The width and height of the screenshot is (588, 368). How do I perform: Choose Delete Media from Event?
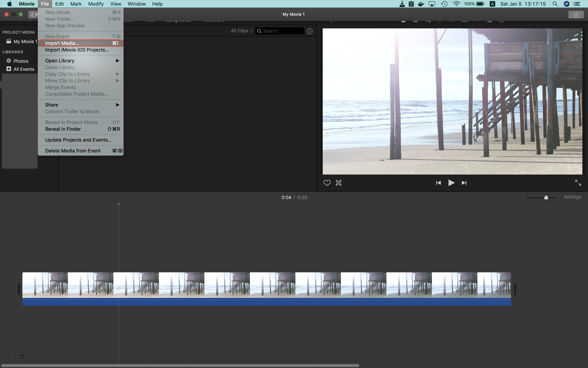(81, 151)
